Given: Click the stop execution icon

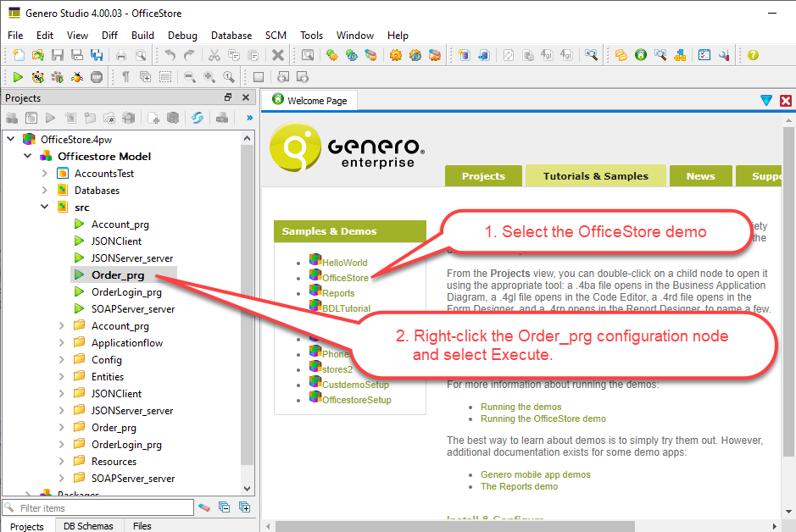Looking at the screenshot, I should [x=97, y=76].
